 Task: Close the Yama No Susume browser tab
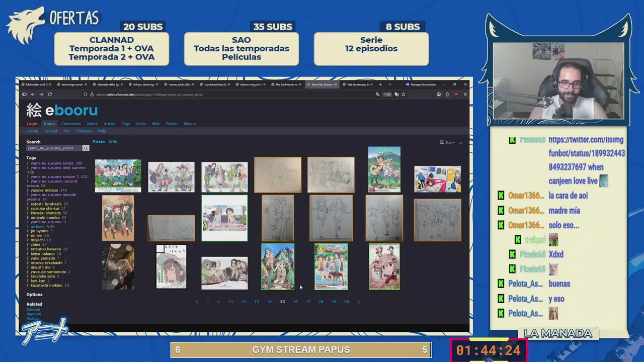click(x=337, y=84)
